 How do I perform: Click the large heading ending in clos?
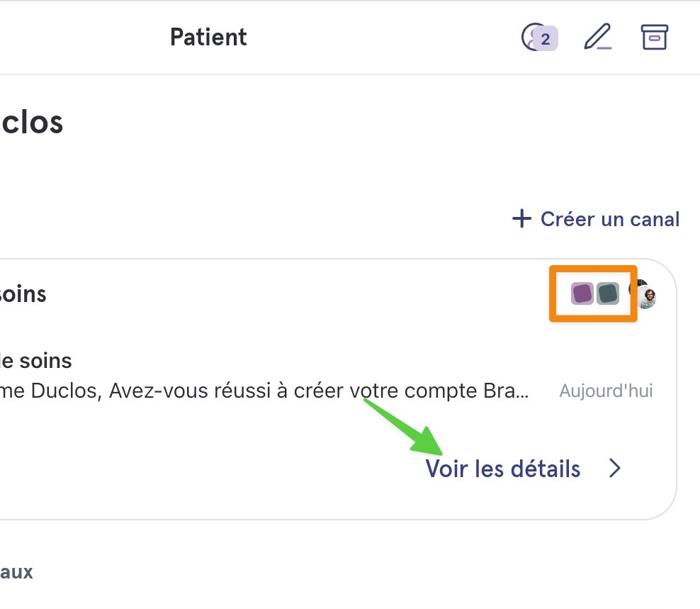[x=32, y=122]
